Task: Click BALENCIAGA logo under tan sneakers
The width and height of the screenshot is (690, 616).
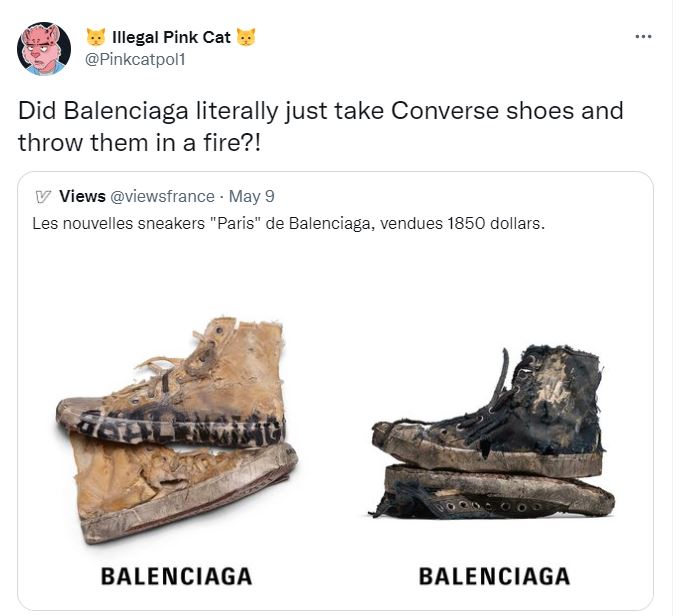Action: tap(176, 576)
